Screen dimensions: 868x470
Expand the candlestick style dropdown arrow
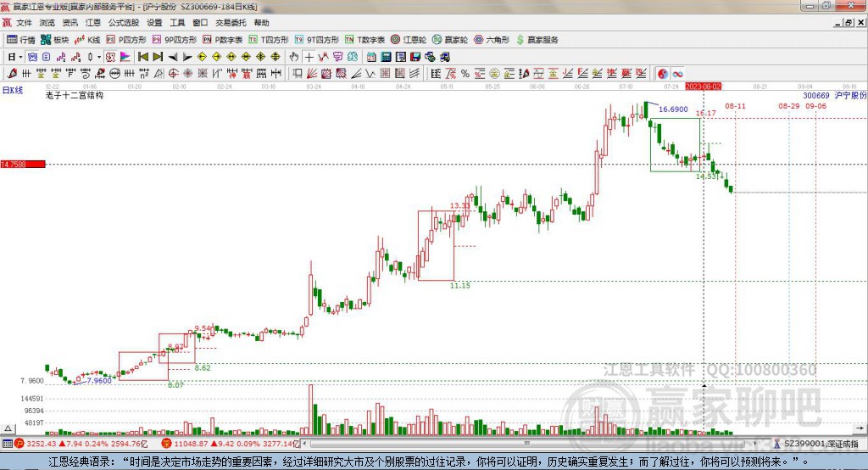99,57
